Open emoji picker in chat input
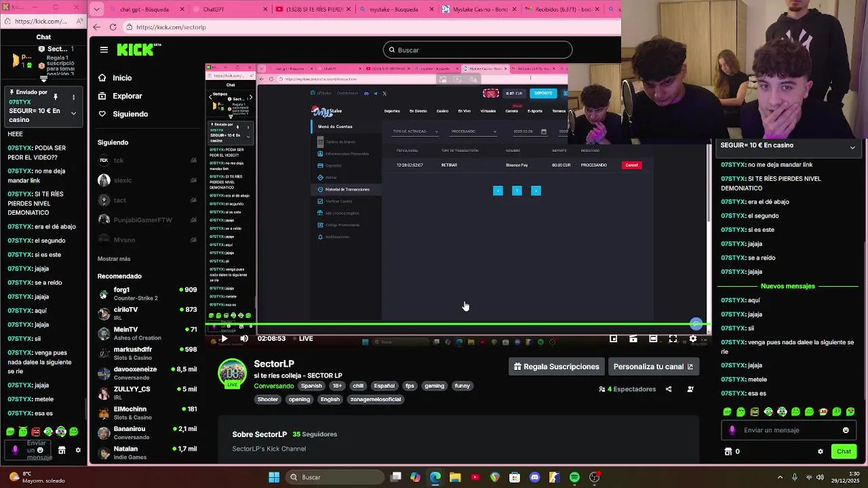 846,430
